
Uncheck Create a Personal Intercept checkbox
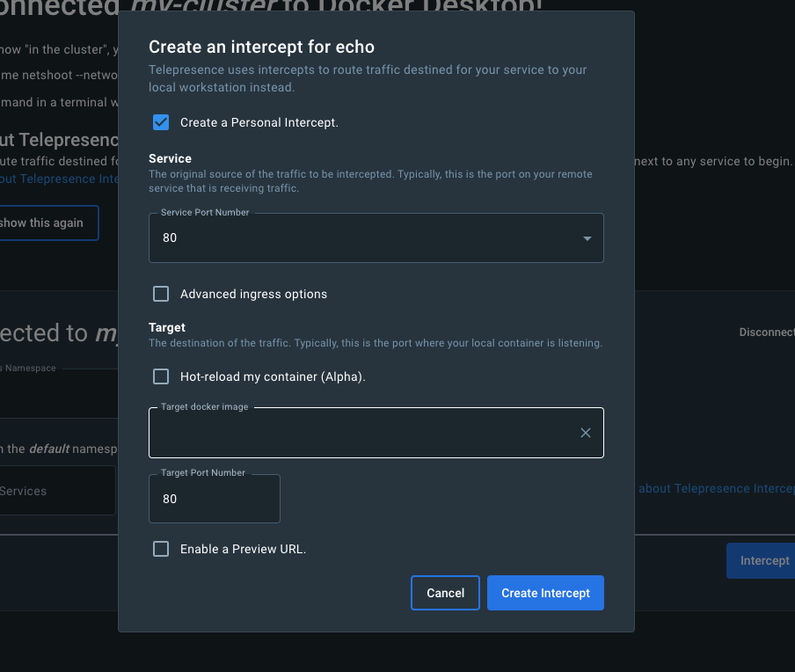[161, 122]
